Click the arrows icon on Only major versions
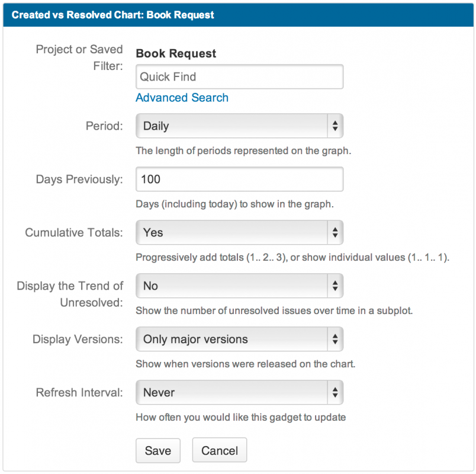This screenshot has height=474, width=476. (335, 340)
